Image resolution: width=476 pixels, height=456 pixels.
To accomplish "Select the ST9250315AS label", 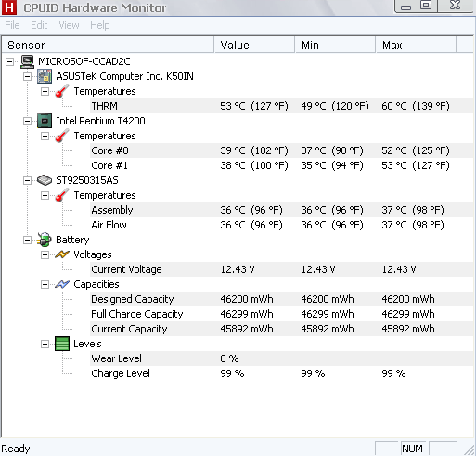I will click(x=87, y=180).
